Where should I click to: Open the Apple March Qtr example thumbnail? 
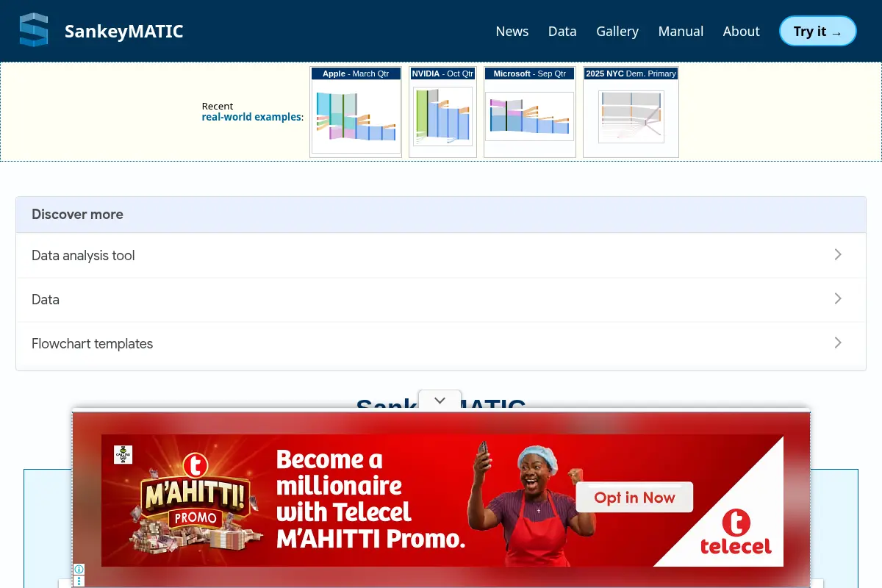356,112
